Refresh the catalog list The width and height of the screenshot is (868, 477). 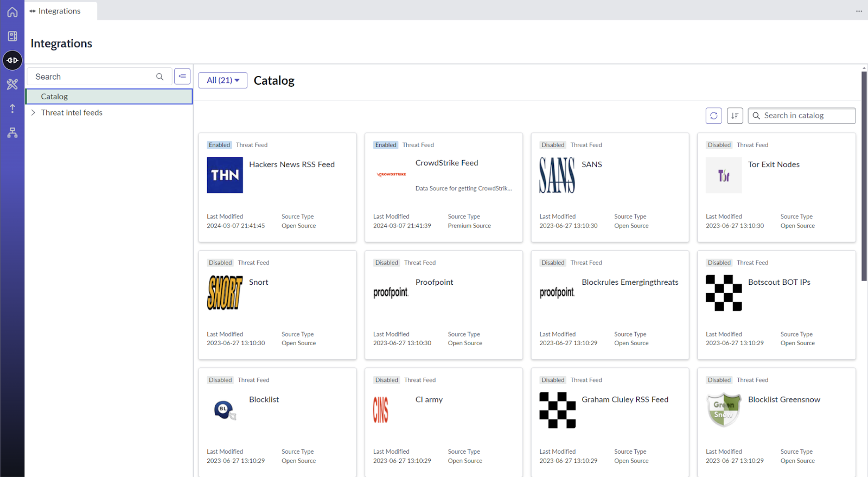(713, 116)
